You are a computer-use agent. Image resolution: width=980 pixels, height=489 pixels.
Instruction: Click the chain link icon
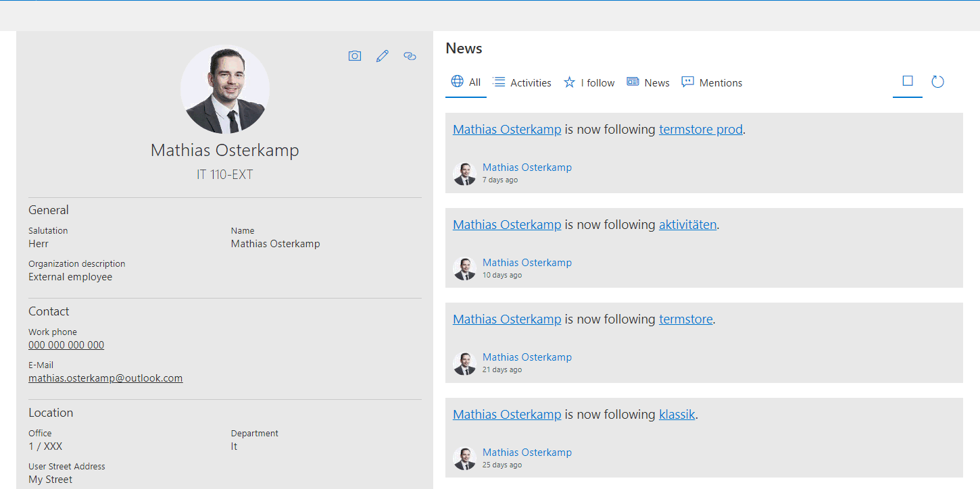(410, 56)
